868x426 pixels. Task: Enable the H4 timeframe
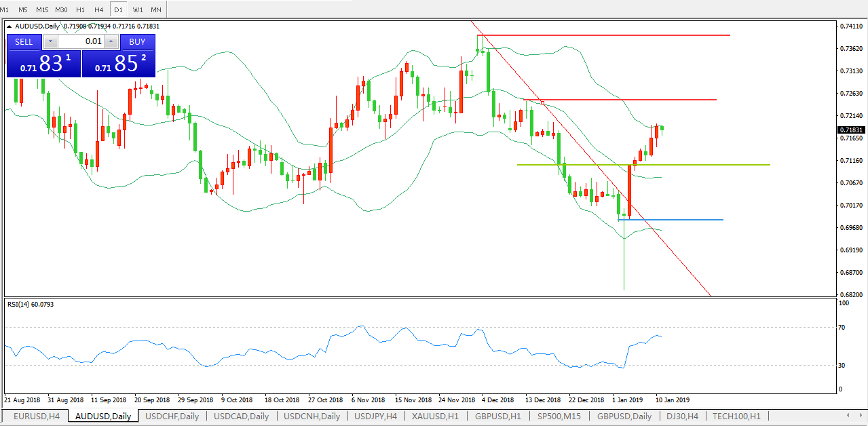[x=99, y=9]
